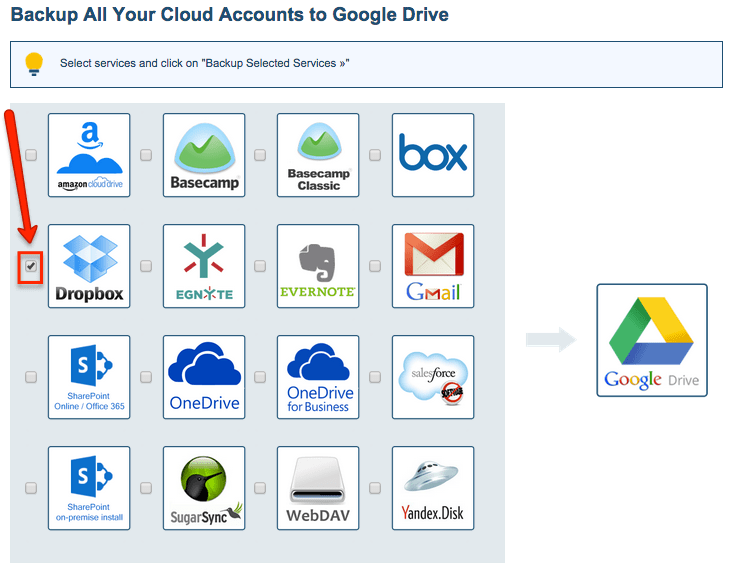Click the lightbulb hint icon

pyautogui.click(x=34, y=64)
